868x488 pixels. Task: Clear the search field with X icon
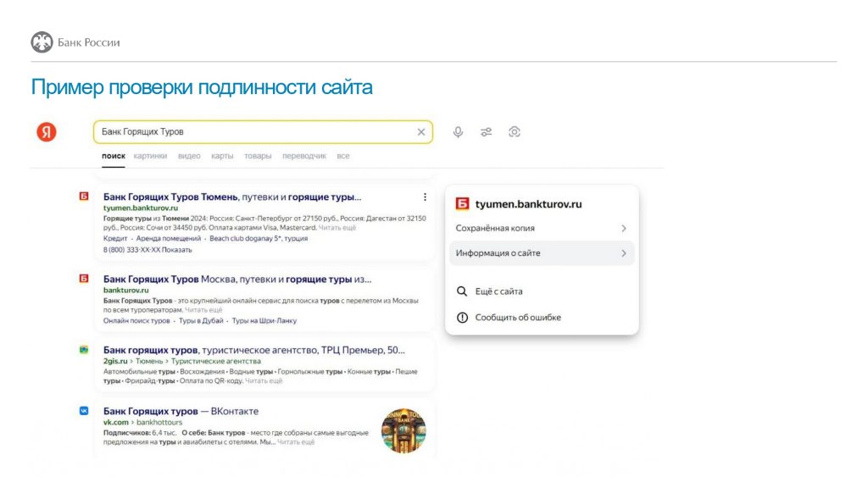[x=421, y=131]
